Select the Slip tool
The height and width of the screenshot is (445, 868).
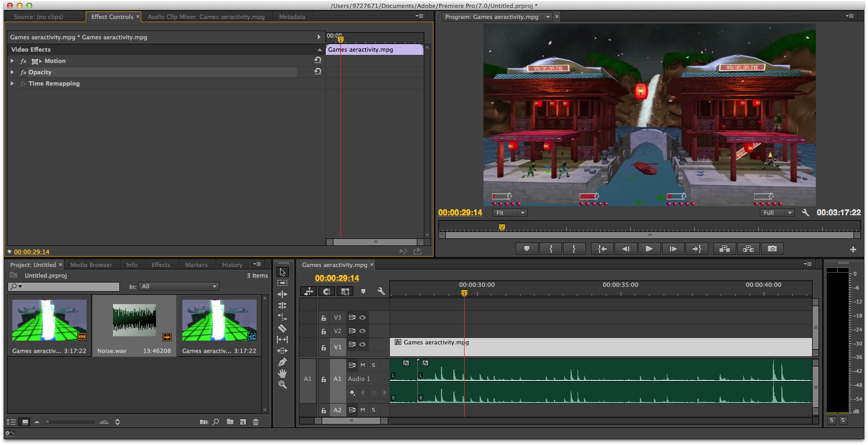pyautogui.click(x=282, y=340)
